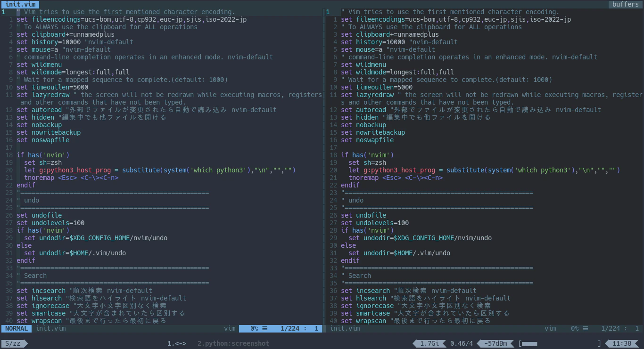The height and width of the screenshot is (349, 644).
Task: Click the vertical split separator between panes
Action: point(324,166)
